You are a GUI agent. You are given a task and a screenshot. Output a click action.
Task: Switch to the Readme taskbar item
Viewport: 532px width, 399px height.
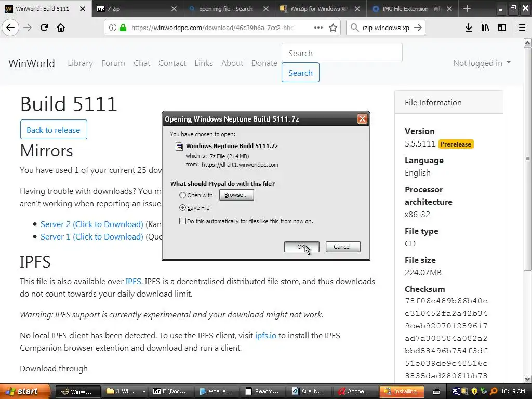263,392
